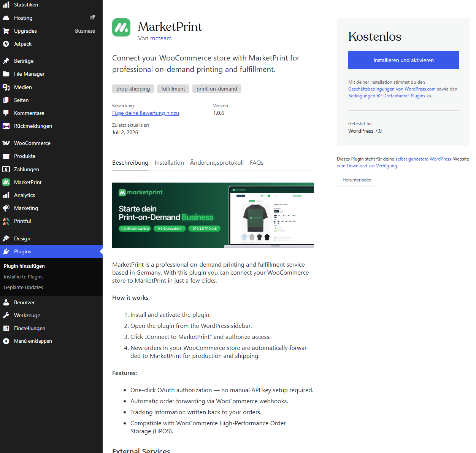The height and width of the screenshot is (453, 476).
Task: Click the Hosting cloud icon
Action: click(6, 18)
